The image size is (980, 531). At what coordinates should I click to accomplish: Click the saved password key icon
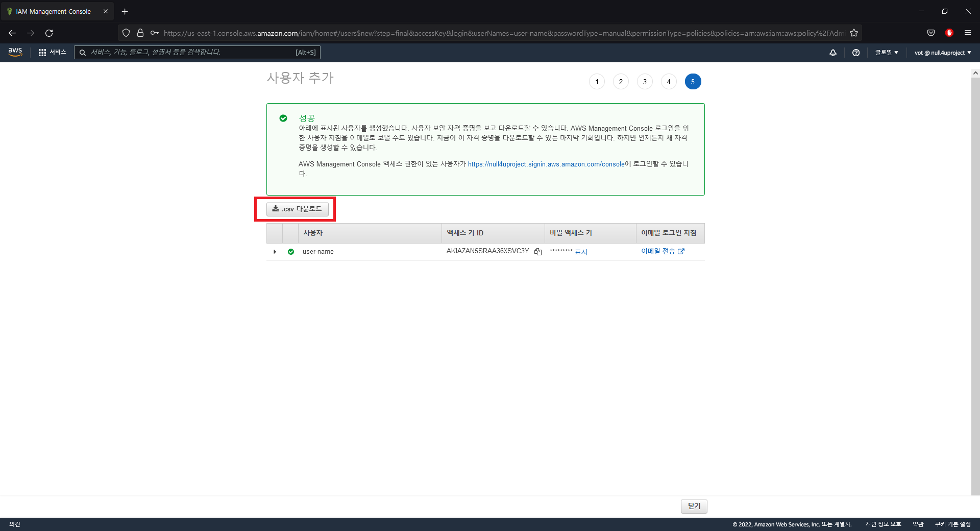155,33
